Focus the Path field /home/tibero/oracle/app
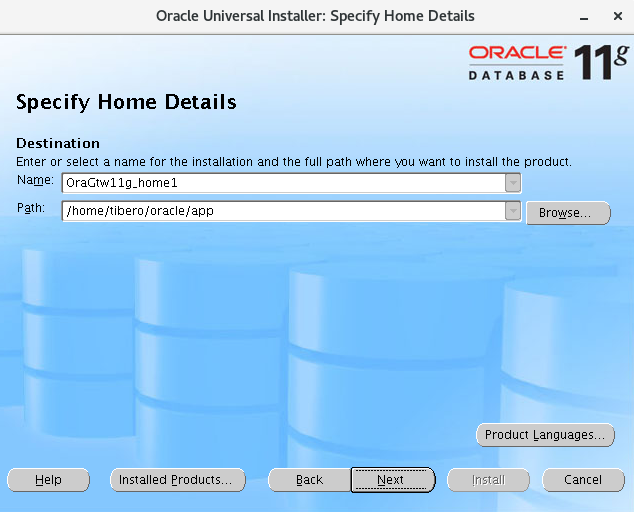 283,211
